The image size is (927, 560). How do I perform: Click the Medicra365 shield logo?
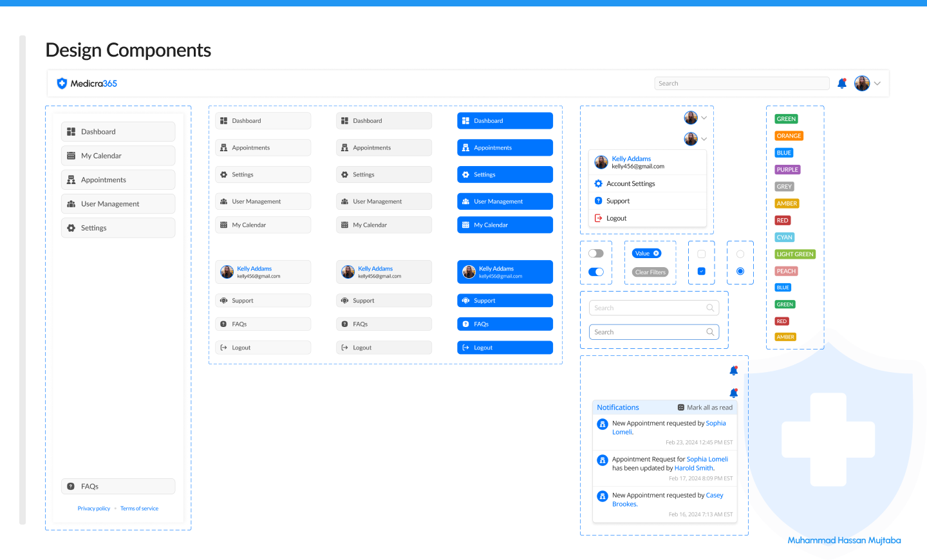point(62,83)
